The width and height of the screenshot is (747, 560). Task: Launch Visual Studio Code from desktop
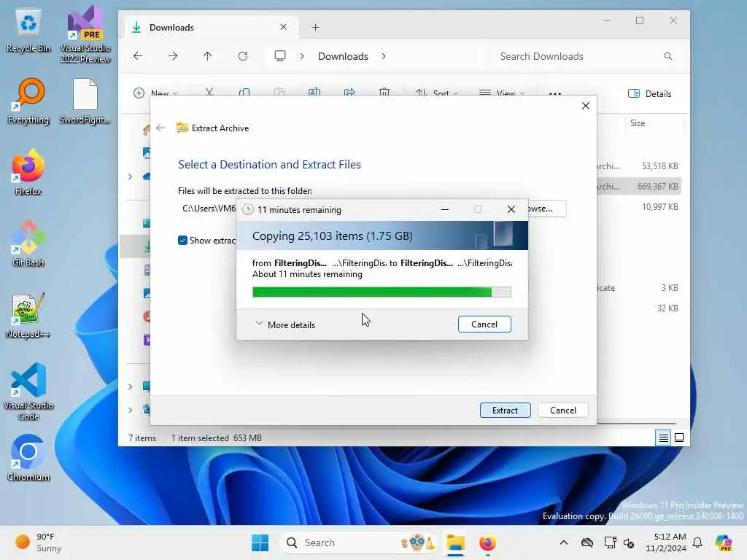(28, 392)
